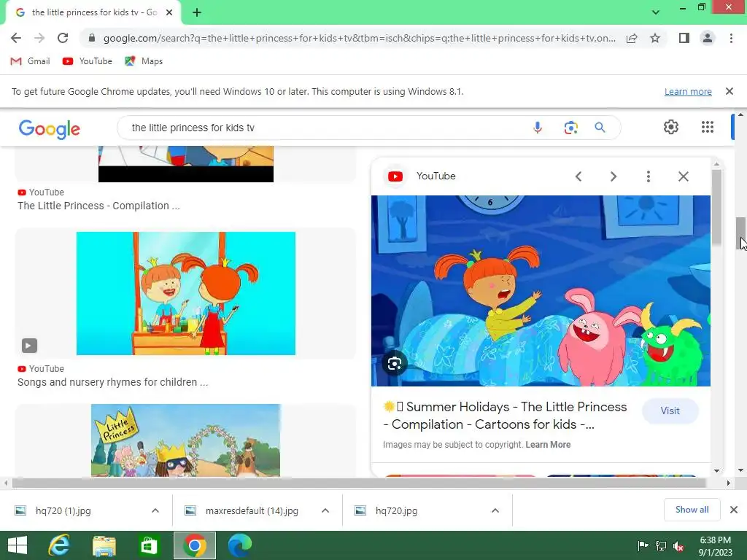The width and height of the screenshot is (747, 560).
Task: Open File Explorer from taskbar
Action: (104, 545)
